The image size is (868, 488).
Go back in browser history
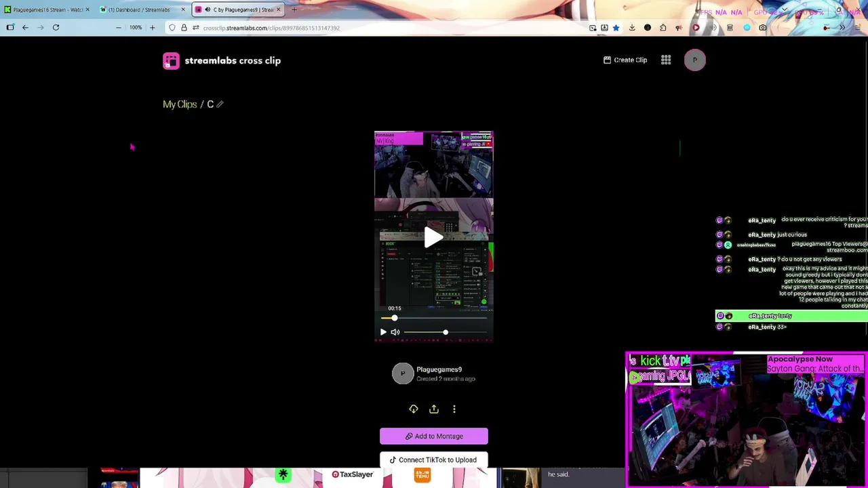(x=25, y=28)
